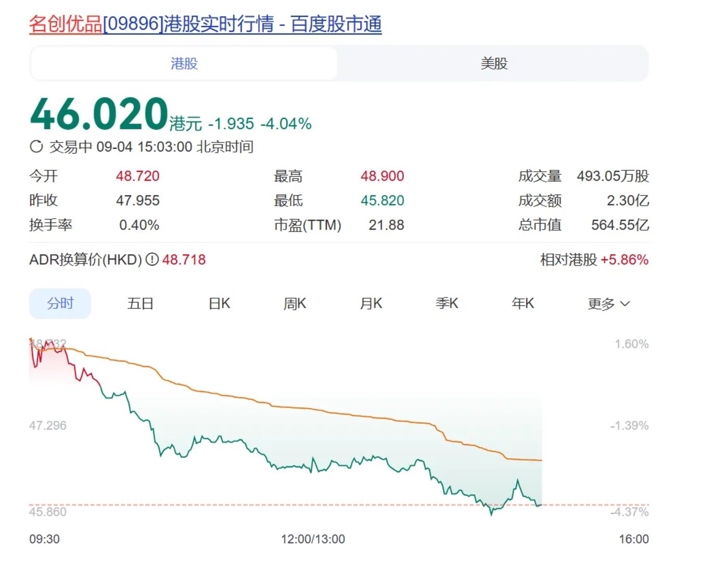Screen dimensions: 728x561
Task: Switch to the 港股 market tab
Action: click(184, 63)
